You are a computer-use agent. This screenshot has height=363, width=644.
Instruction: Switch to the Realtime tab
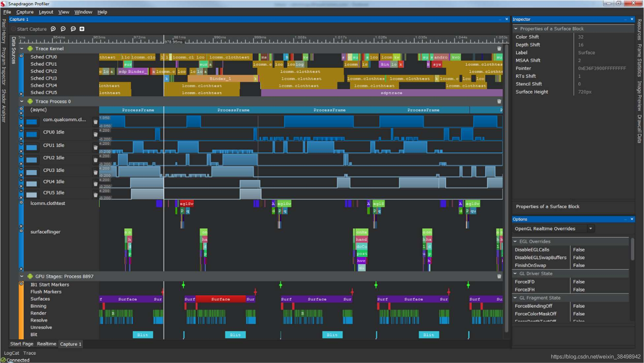pyautogui.click(x=47, y=344)
